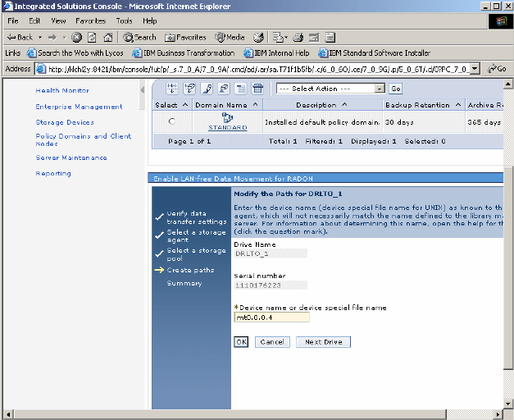The height and width of the screenshot is (420, 514).
Task: Click the deselect-all table icon
Action: [x=189, y=89]
